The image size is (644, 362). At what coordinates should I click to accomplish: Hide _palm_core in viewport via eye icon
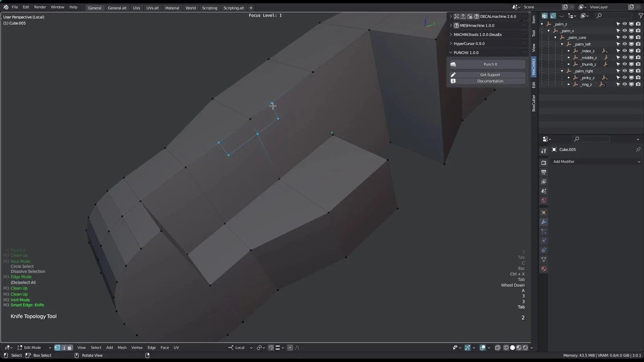tap(625, 37)
